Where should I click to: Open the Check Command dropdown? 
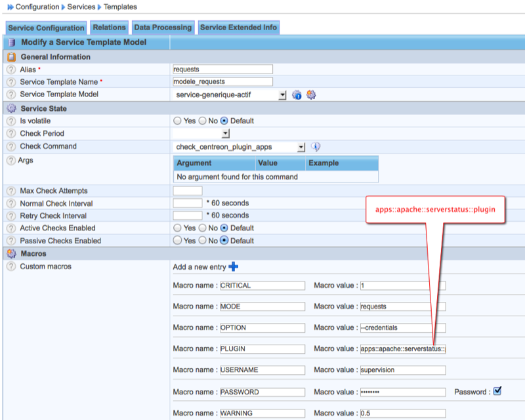point(301,147)
